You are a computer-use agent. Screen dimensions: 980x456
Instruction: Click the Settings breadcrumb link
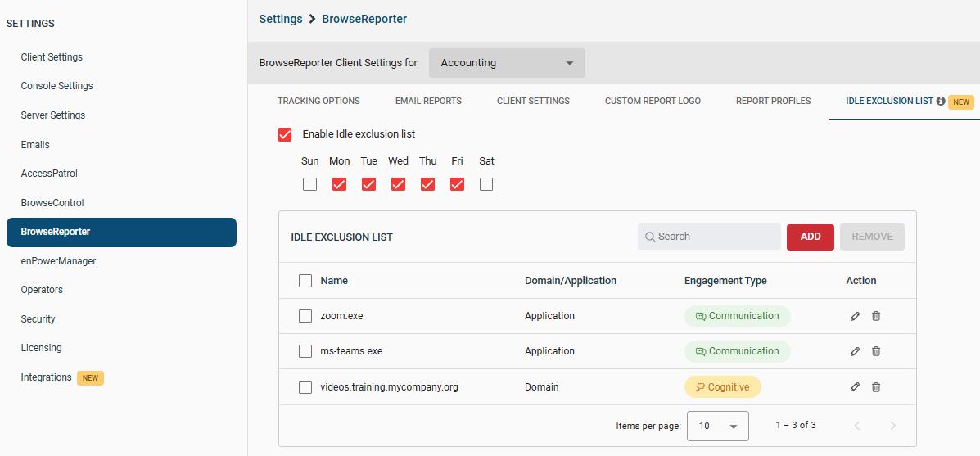(x=281, y=19)
